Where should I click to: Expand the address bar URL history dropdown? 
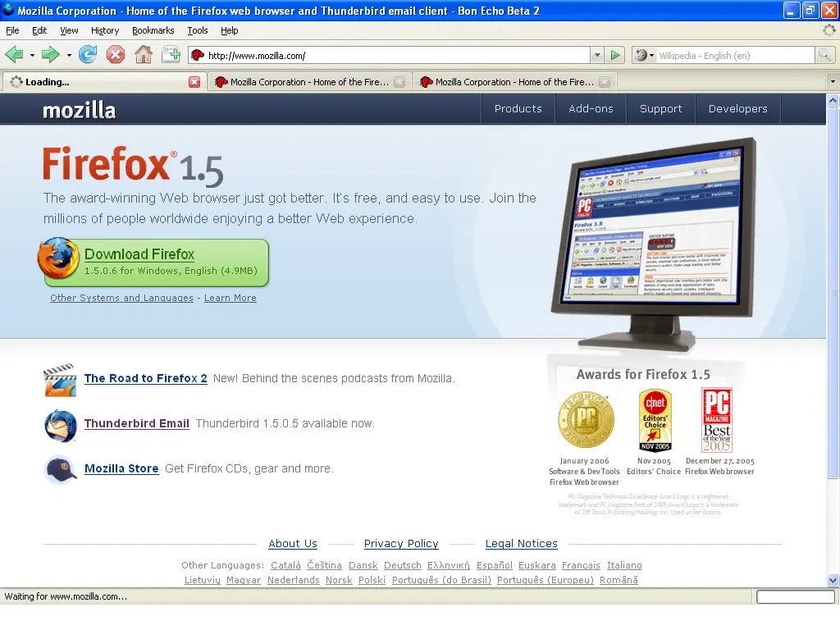point(597,55)
